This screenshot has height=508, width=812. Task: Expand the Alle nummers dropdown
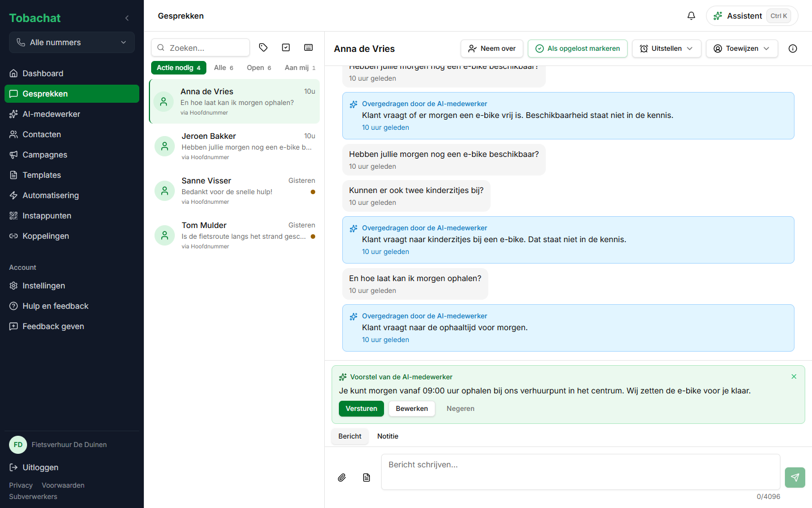72,42
